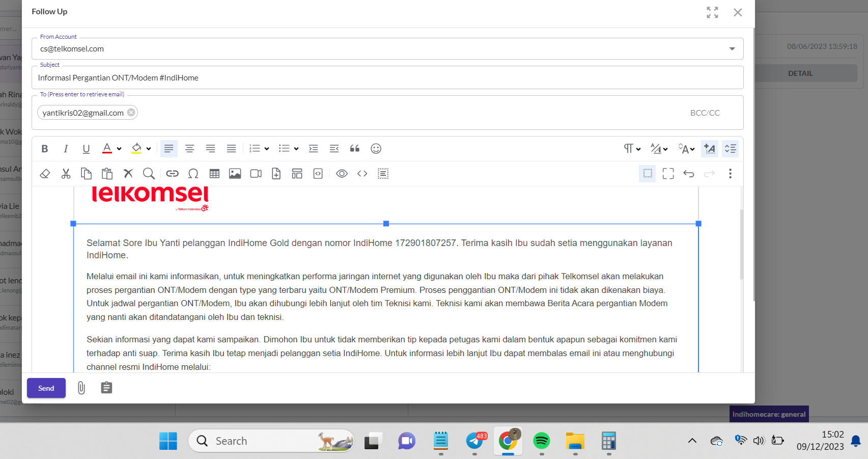Open numbered list style dropdown

tap(267, 149)
